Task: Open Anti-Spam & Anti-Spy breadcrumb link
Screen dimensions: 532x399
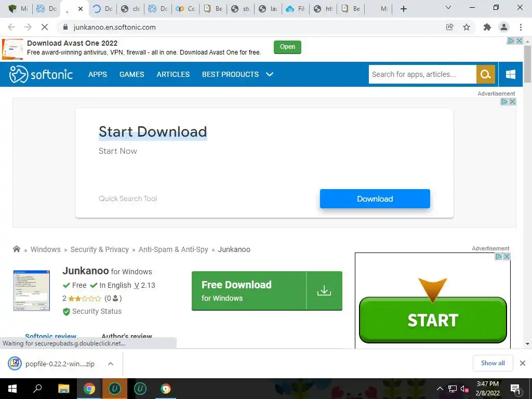Action: point(174,249)
